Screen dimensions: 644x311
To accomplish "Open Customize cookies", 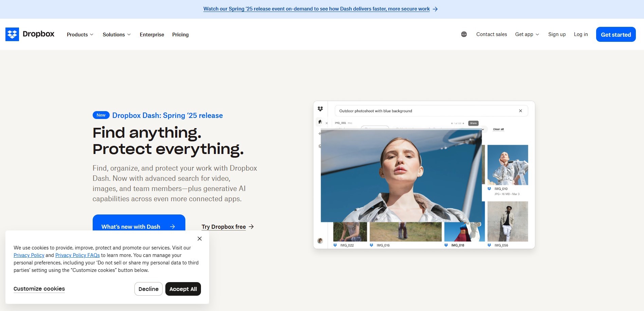I will tap(39, 289).
